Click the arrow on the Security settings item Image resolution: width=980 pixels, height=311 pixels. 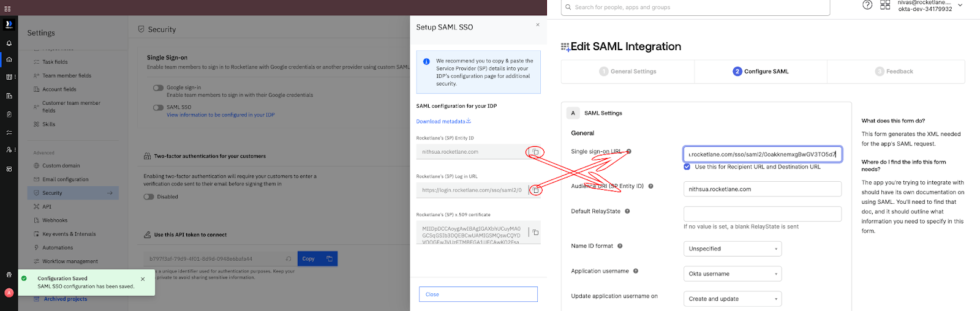(110, 193)
